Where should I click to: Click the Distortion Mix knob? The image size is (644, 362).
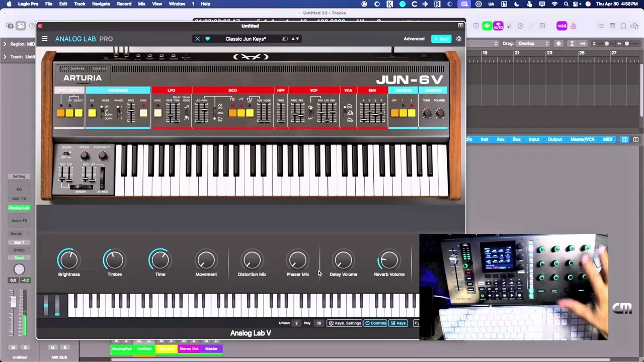point(252,260)
